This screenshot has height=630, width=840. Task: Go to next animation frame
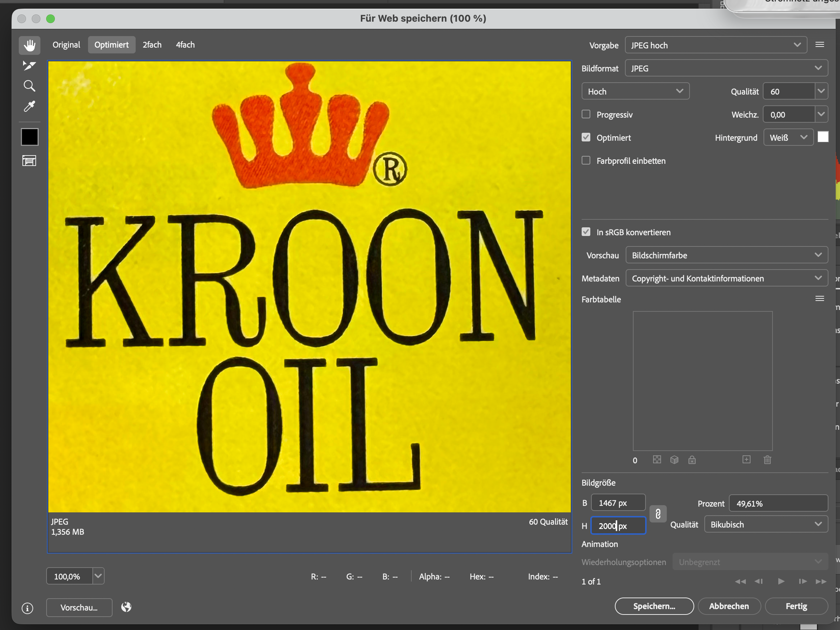tap(802, 581)
